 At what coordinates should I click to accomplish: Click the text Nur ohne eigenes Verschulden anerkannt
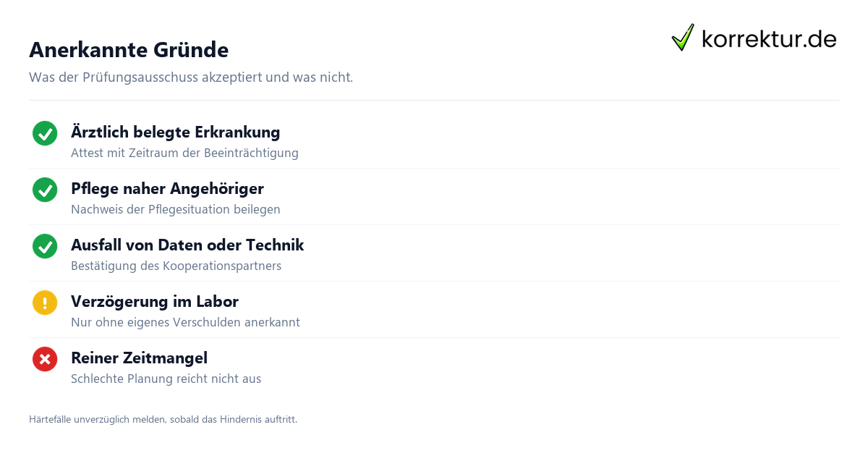tap(185, 322)
